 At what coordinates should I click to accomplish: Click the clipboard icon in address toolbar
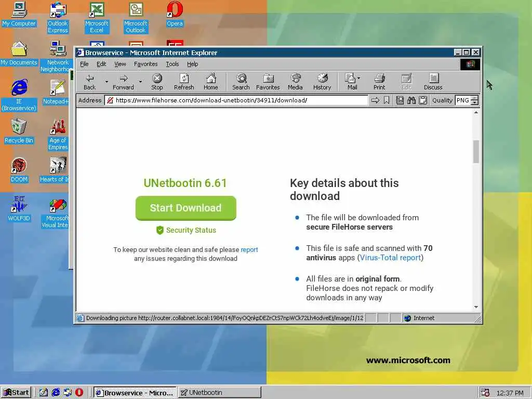click(x=423, y=100)
